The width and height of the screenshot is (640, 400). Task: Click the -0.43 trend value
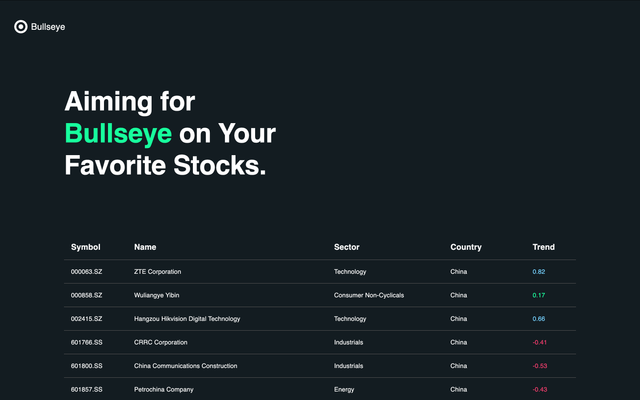540,390
